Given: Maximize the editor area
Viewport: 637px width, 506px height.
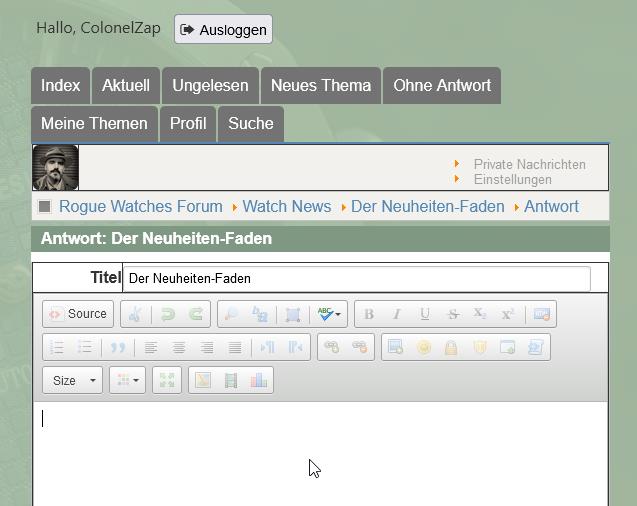Looking at the screenshot, I should point(167,380).
